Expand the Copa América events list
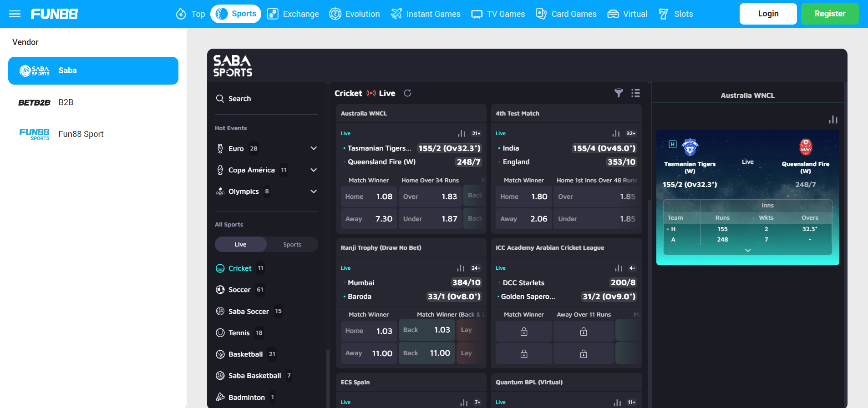The height and width of the screenshot is (408, 868). click(x=314, y=170)
